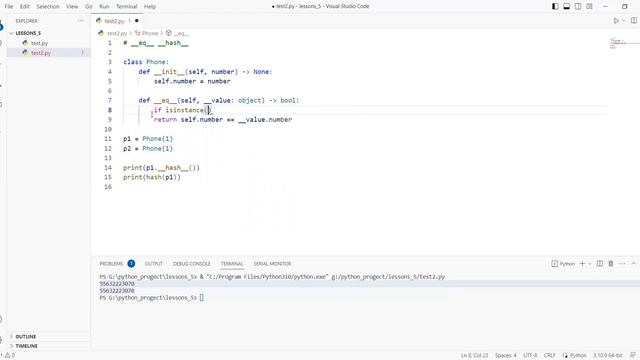This screenshot has height=360, width=640.
Task: Switch to the SERIAL MONITOR tab
Action: click(272, 264)
